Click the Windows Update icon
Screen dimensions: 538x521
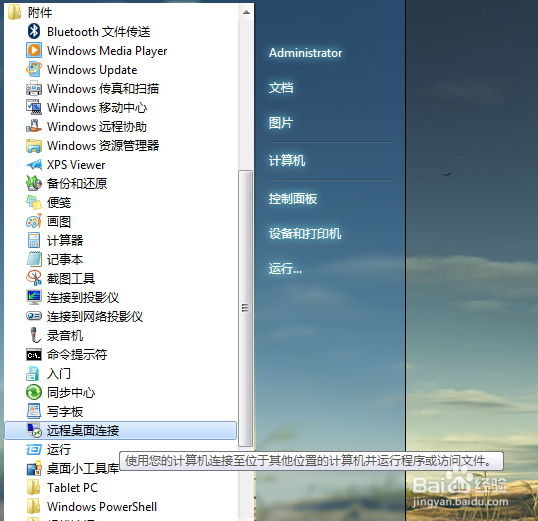pos(34,69)
